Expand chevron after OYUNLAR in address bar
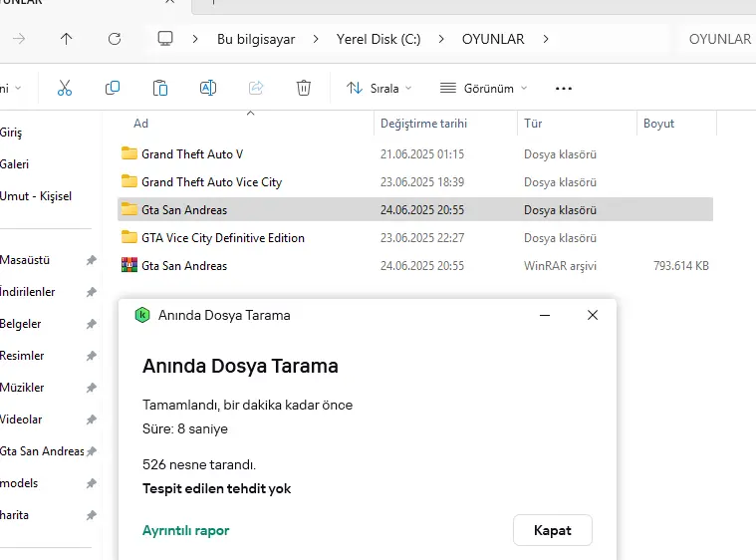The width and height of the screenshot is (756, 560). pos(545,39)
